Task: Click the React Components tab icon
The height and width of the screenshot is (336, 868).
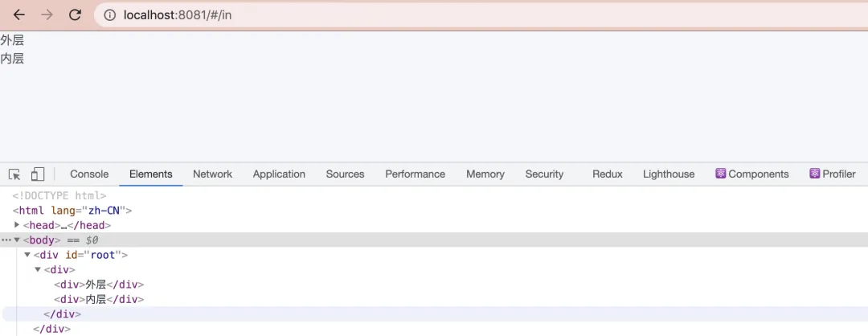Action: click(721, 174)
